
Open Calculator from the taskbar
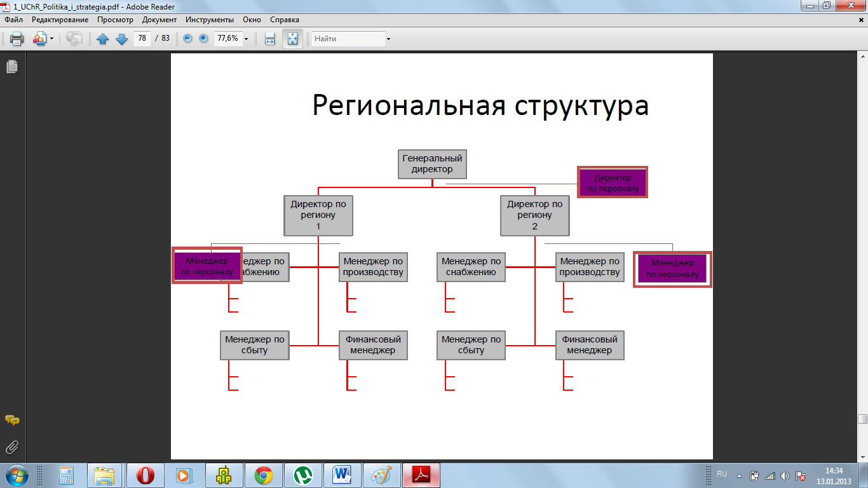coord(67,475)
